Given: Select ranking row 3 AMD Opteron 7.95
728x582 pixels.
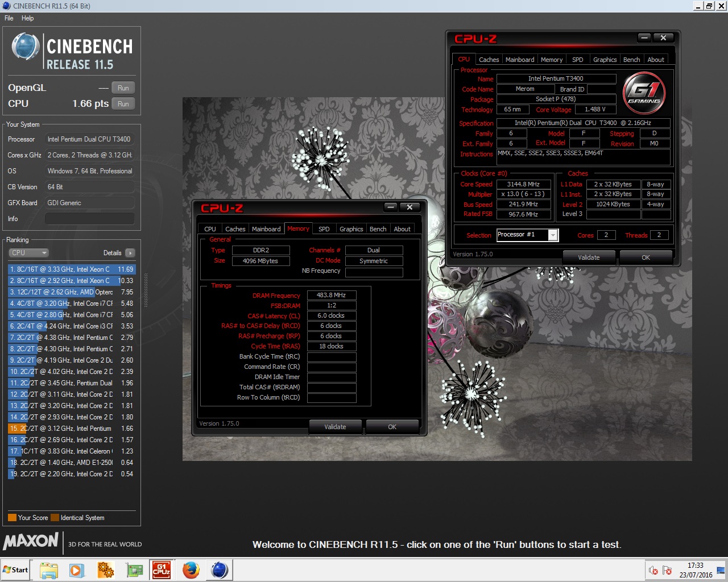Looking at the screenshot, I should point(72,292).
